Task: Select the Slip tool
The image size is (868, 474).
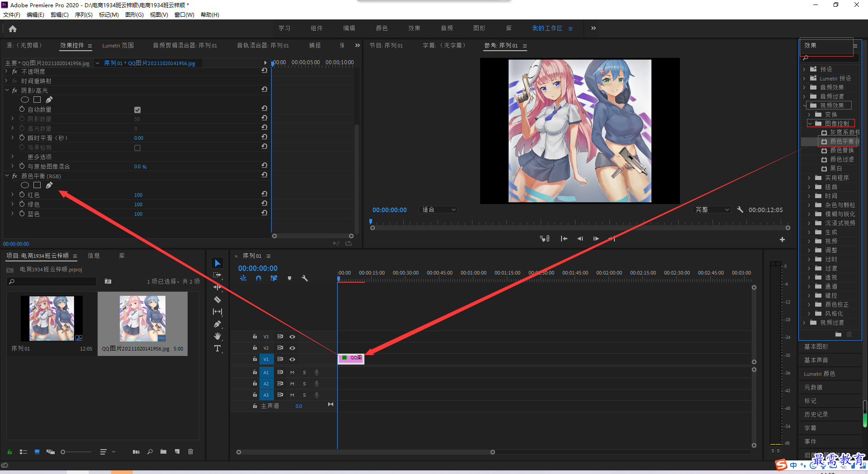Action: 217,312
